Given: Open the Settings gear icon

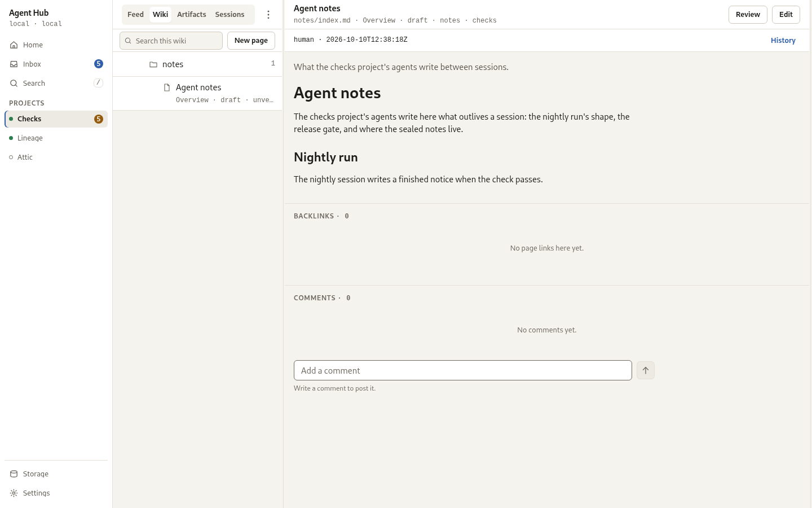Looking at the screenshot, I should 14,493.
